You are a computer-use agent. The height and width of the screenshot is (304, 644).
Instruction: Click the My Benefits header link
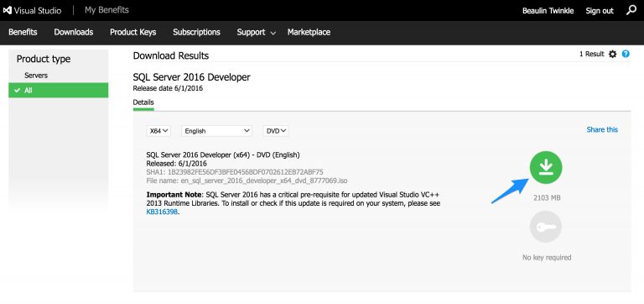[106, 10]
